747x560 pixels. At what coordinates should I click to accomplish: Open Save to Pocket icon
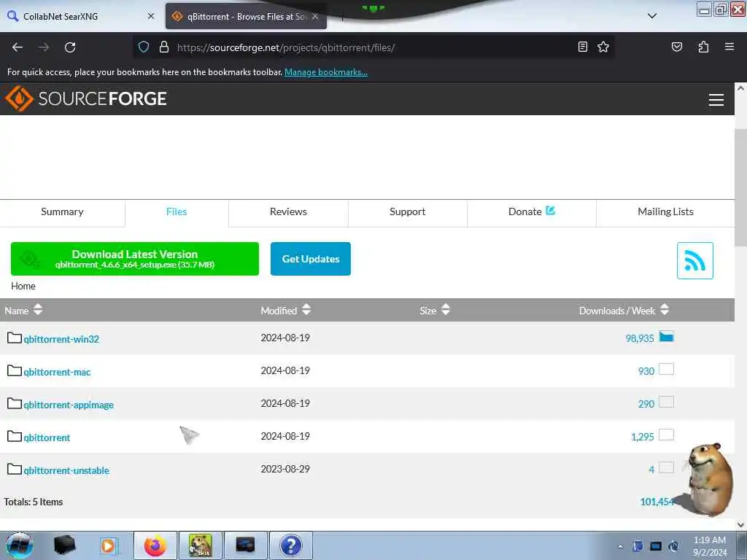point(676,47)
